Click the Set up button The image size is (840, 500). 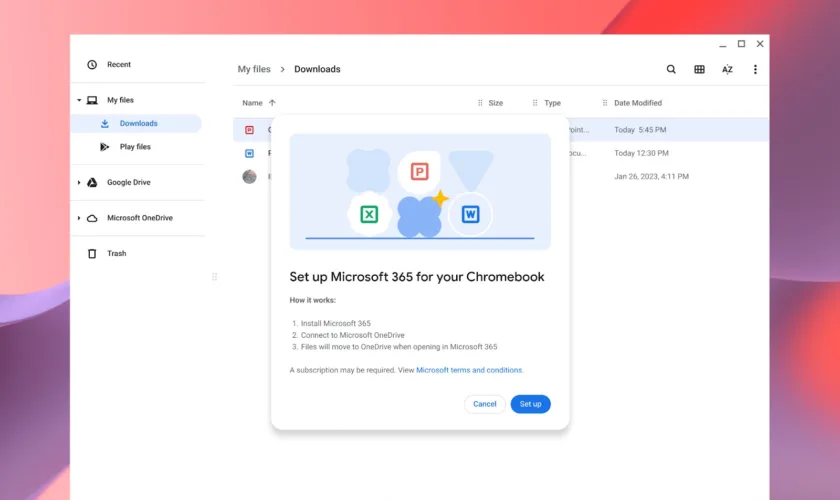(x=530, y=404)
